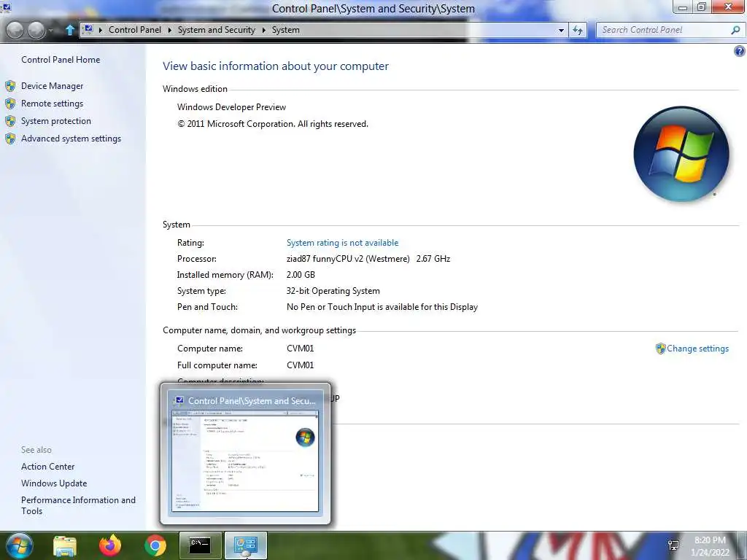
Task: Refresh the address bar view
Action: [578, 31]
